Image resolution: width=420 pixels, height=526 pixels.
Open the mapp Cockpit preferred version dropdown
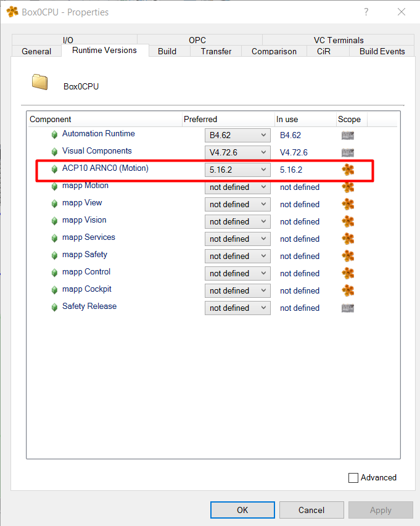click(237, 291)
